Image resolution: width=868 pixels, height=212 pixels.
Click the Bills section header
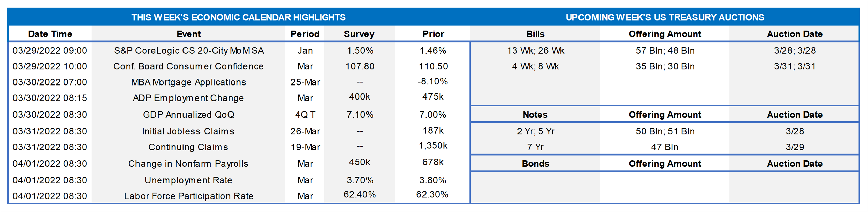(x=535, y=34)
